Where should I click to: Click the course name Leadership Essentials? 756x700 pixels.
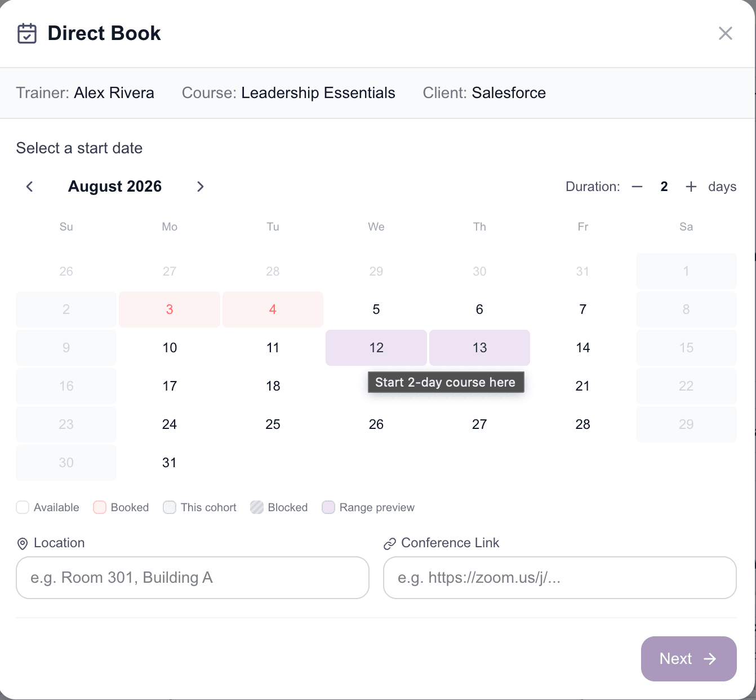[x=318, y=93]
